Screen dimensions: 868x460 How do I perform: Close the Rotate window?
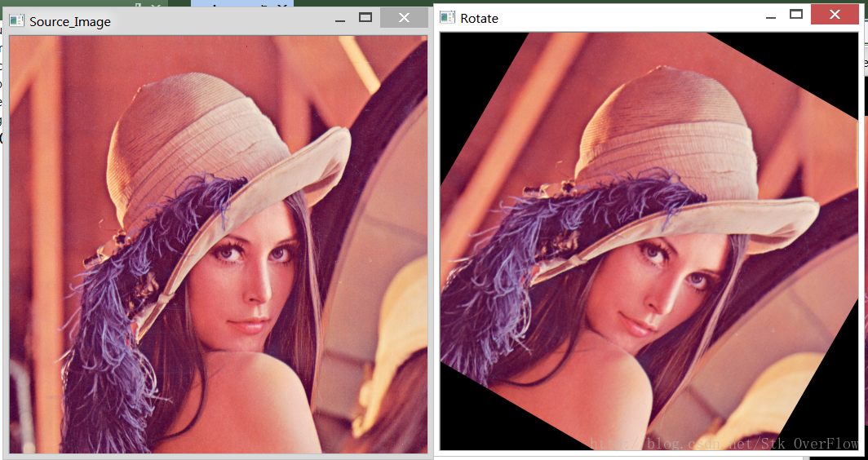[835, 15]
